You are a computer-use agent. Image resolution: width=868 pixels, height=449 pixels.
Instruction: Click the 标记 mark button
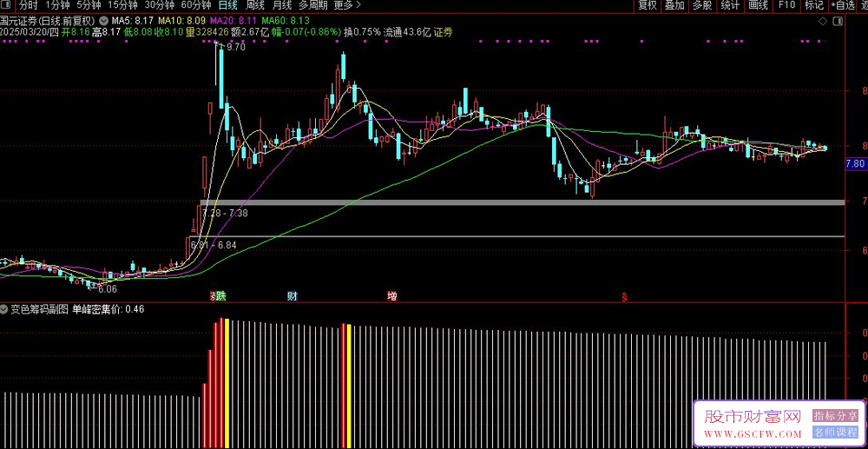coord(814,5)
